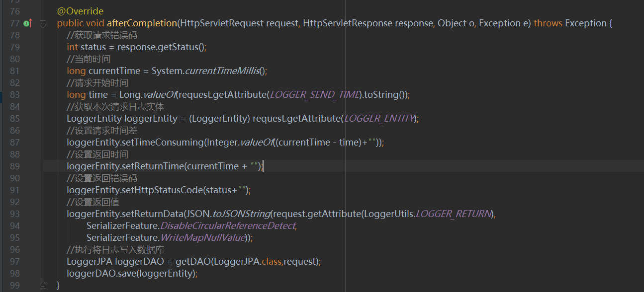Viewport: 644px width, 292px height.
Task: Collapse the afterCompletion method fold toggle
Action: pyautogui.click(x=43, y=23)
